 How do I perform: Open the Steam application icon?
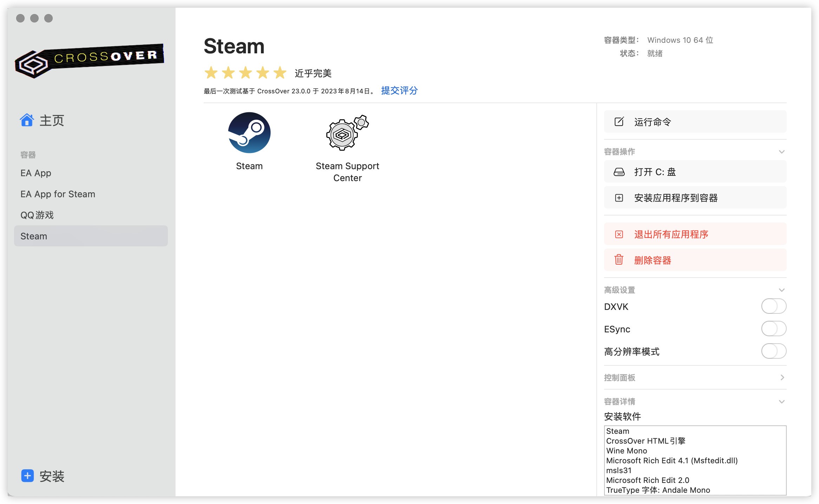[249, 133]
